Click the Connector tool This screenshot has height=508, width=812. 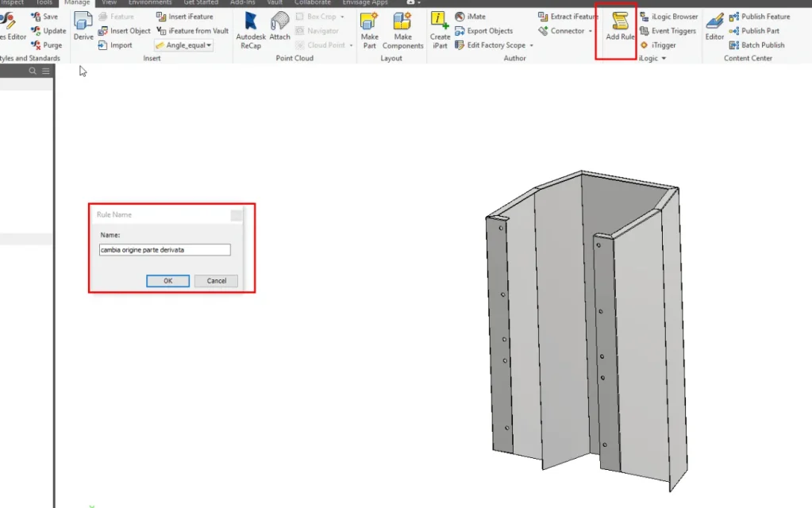point(561,30)
